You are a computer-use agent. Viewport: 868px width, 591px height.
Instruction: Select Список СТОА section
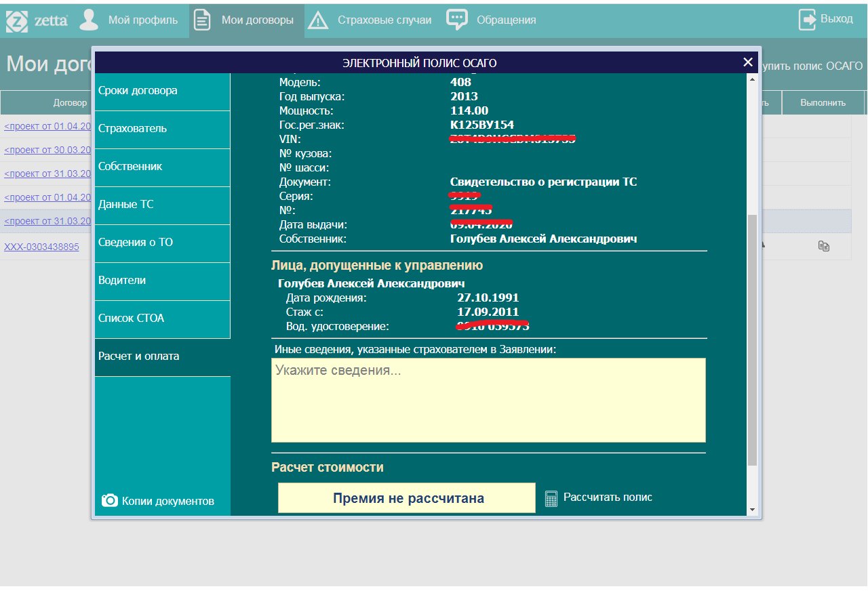tap(163, 319)
